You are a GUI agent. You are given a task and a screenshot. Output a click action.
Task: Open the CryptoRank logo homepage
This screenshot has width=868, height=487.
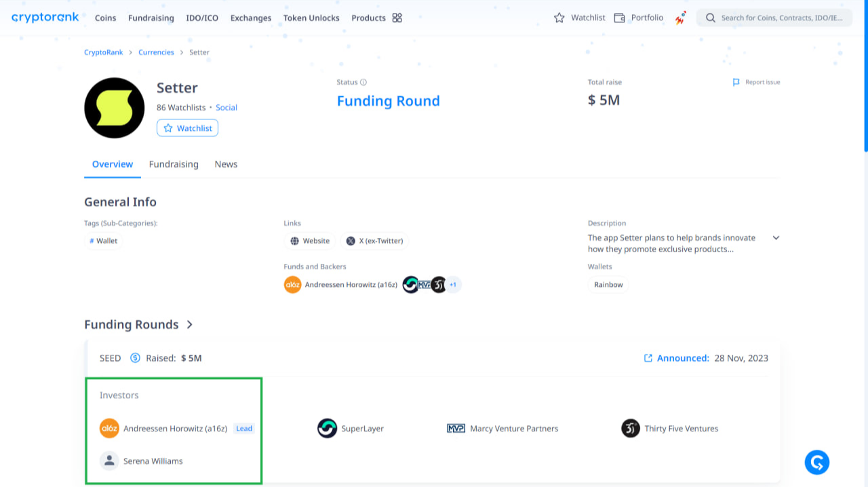[45, 18]
